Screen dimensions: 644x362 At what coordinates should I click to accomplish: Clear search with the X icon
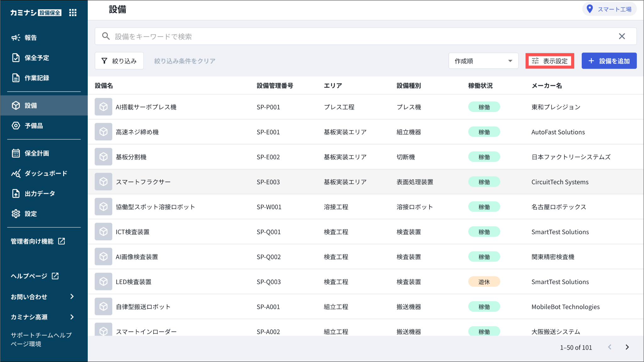pos(622,36)
